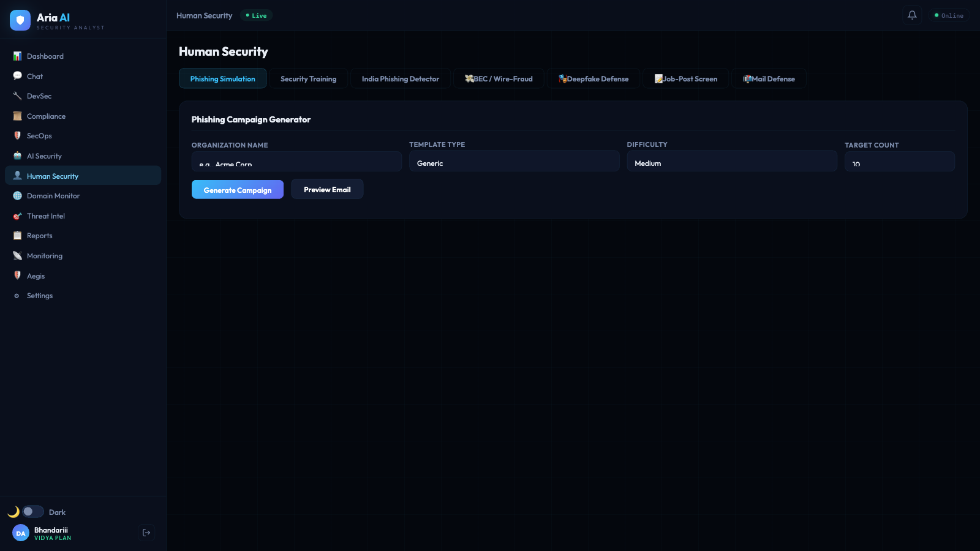This screenshot has height=551, width=980.
Task: Select the BEC / Wire-Fraud tab label
Action: tap(503, 79)
